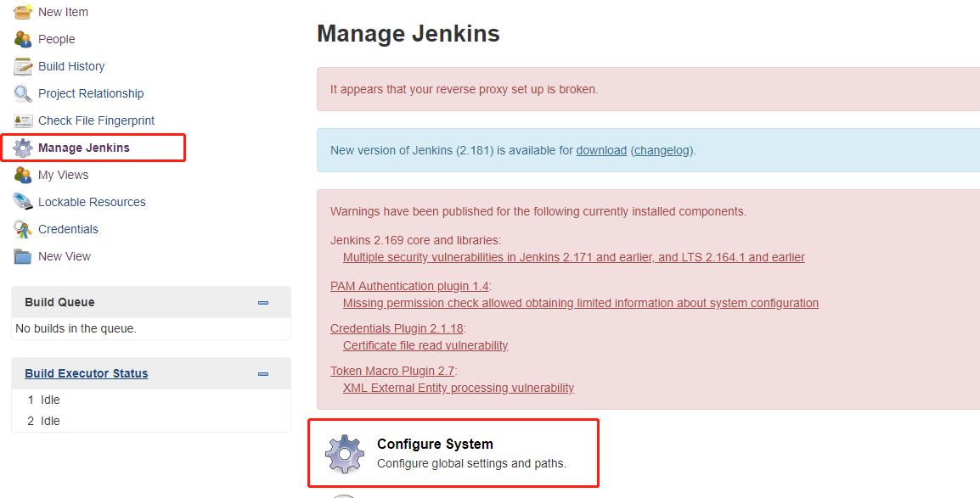Click executor 2 Idle row

[150, 422]
